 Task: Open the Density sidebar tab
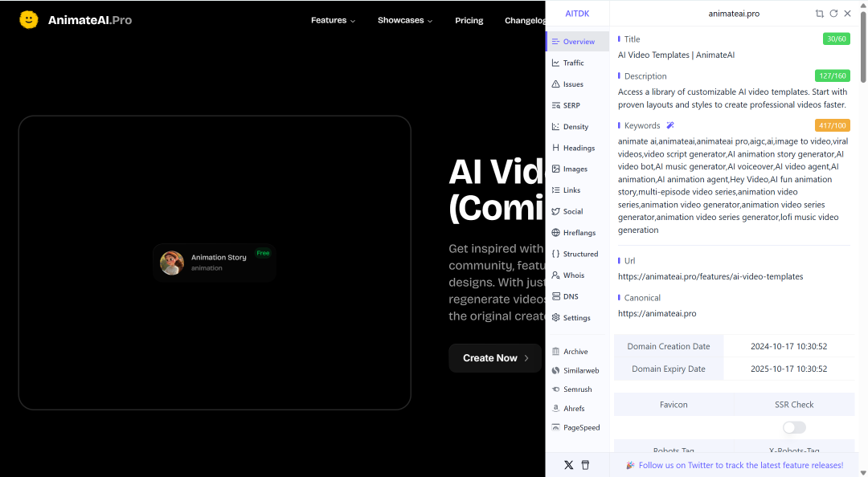(x=577, y=127)
